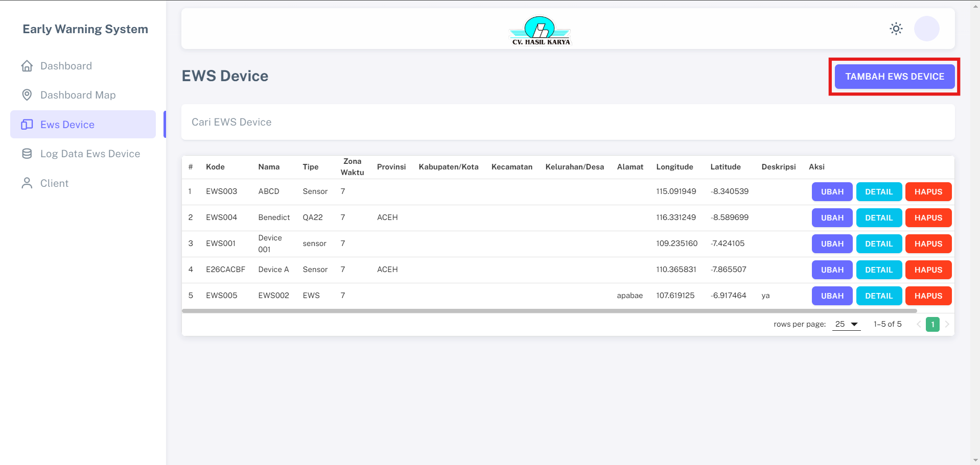This screenshot has height=465, width=980.
Task: Click Ubah for device EWS003
Action: [x=832, y=192]
